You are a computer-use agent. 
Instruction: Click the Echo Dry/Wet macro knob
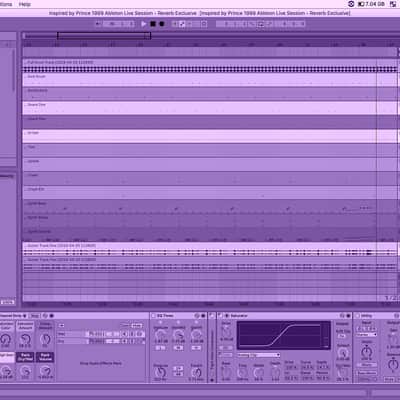(x=25, y=370)
